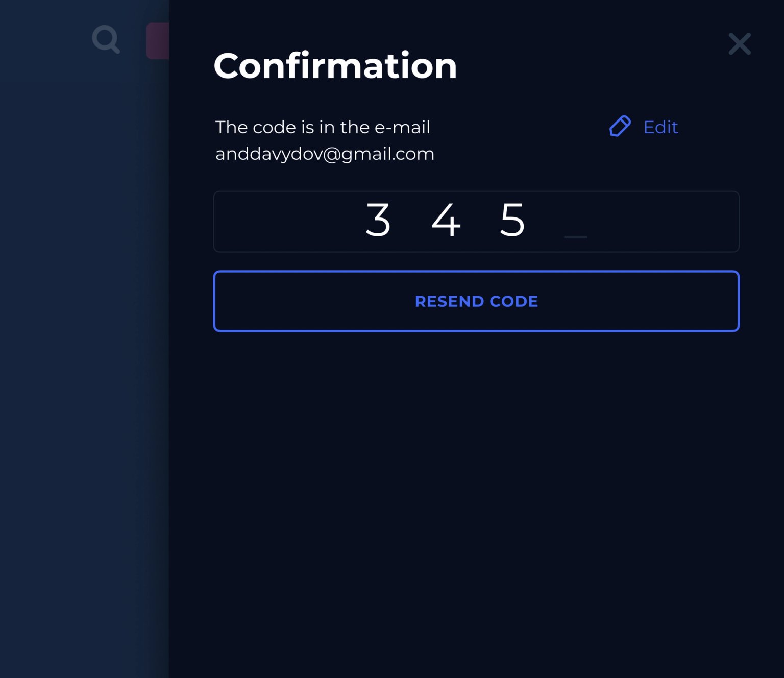The width and height of the screenshot is (784, 678).
Task: Click the pencil edit icon
Action: [x=620, y=126]
